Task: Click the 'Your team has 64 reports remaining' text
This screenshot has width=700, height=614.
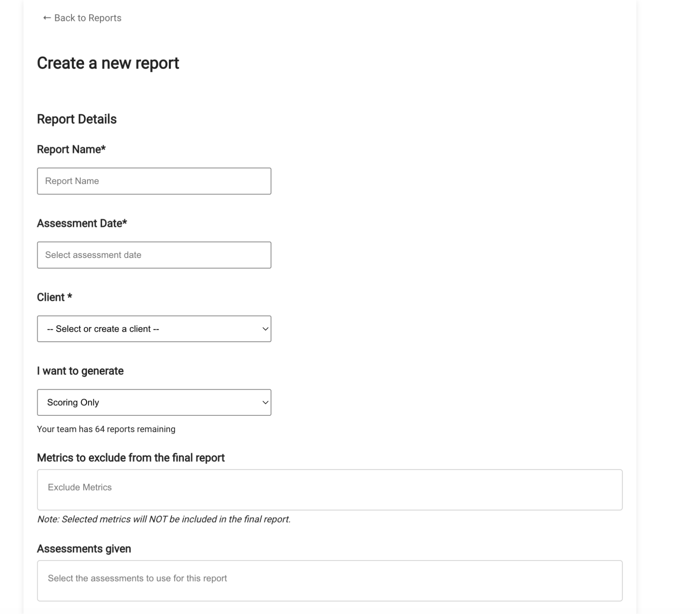Action: tap(107, 428)
